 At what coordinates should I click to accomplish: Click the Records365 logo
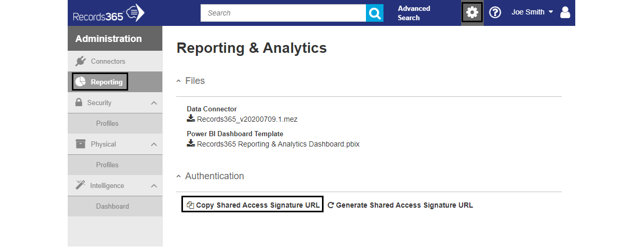(x=109, y=13)
